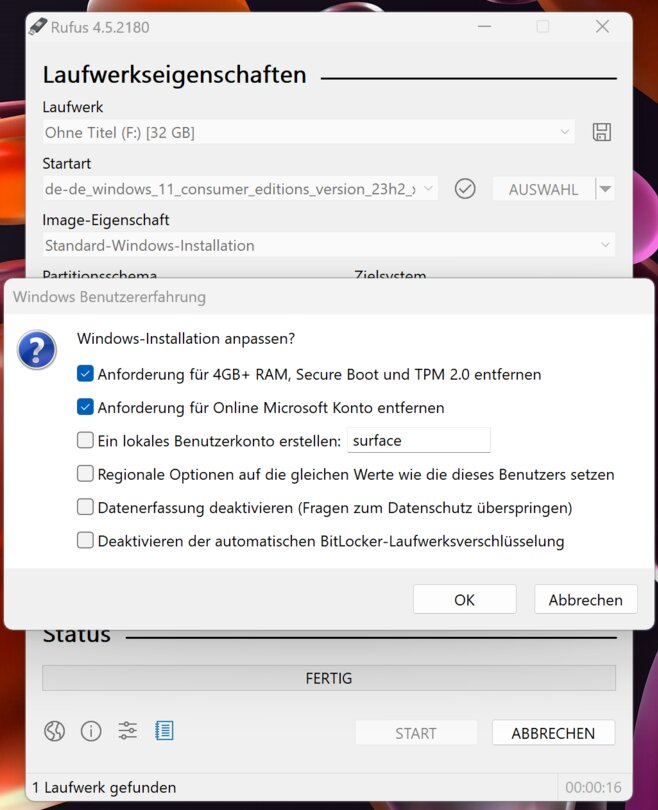Open application settings sliders icon

click(x=128, y=731)
